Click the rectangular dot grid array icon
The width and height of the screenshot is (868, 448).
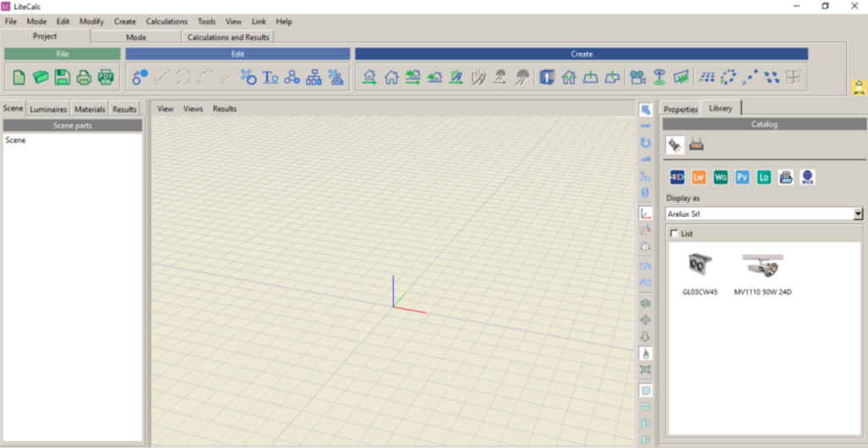707,77
